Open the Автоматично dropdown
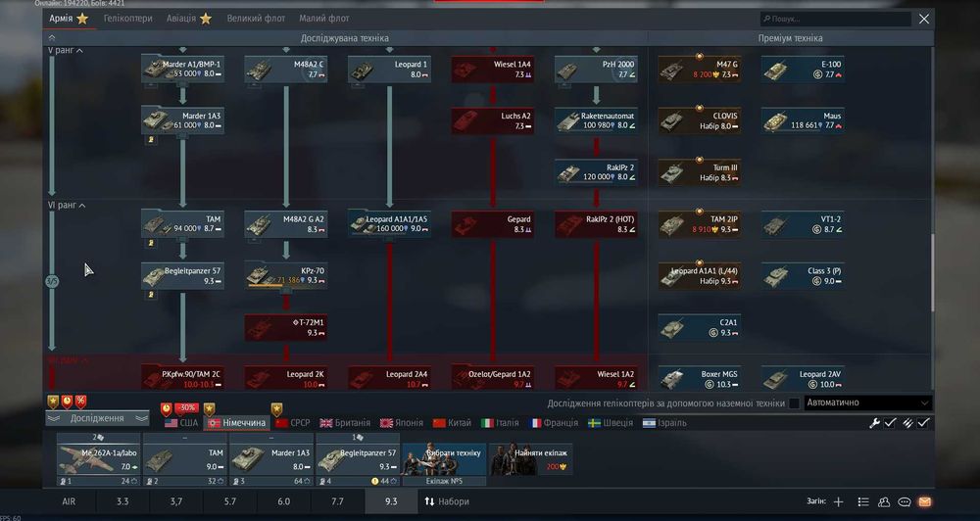Screen dimensions: 980x521 868,403
